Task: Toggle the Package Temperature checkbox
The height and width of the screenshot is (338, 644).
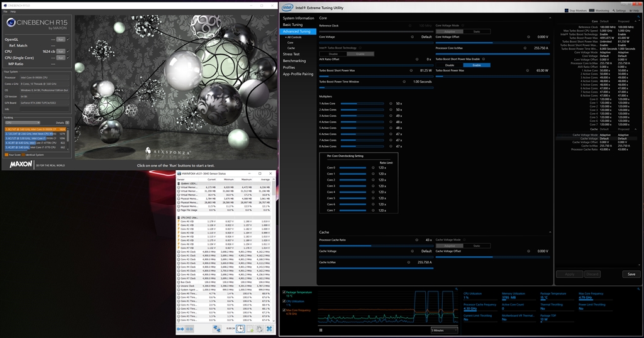Action: [284, 292]
